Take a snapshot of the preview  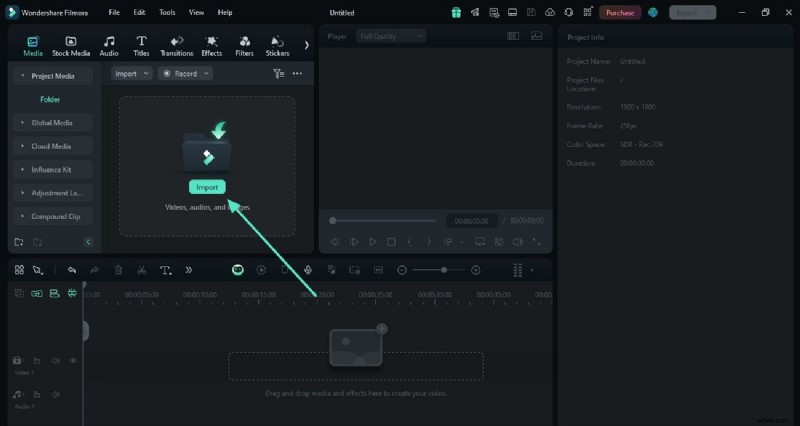click(499, 242)
